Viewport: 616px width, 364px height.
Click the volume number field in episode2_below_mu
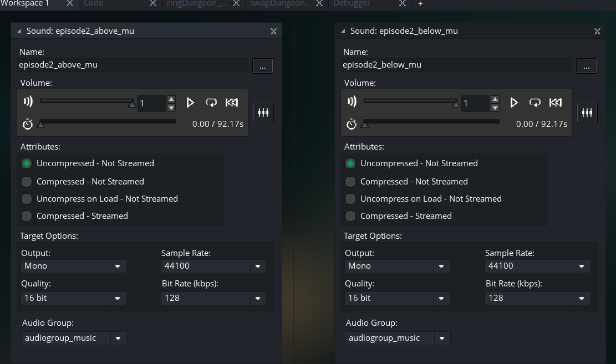(x=475, y=104)
